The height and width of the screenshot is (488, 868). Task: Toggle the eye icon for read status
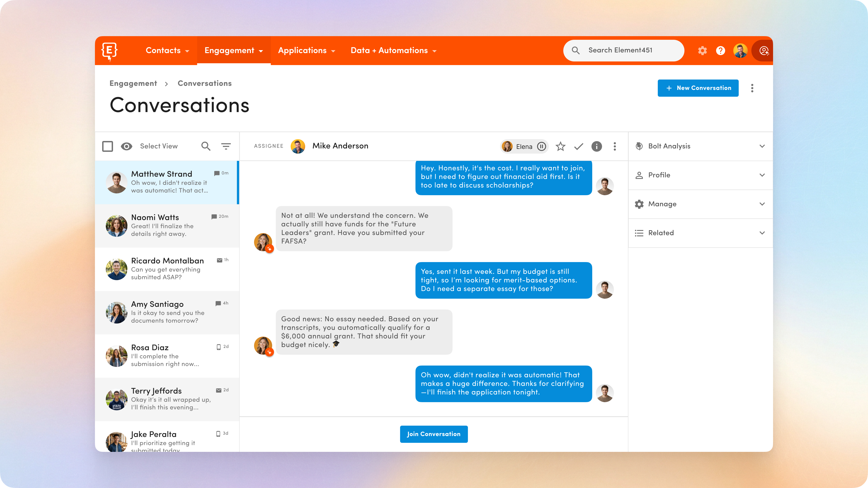coord(126,146)
